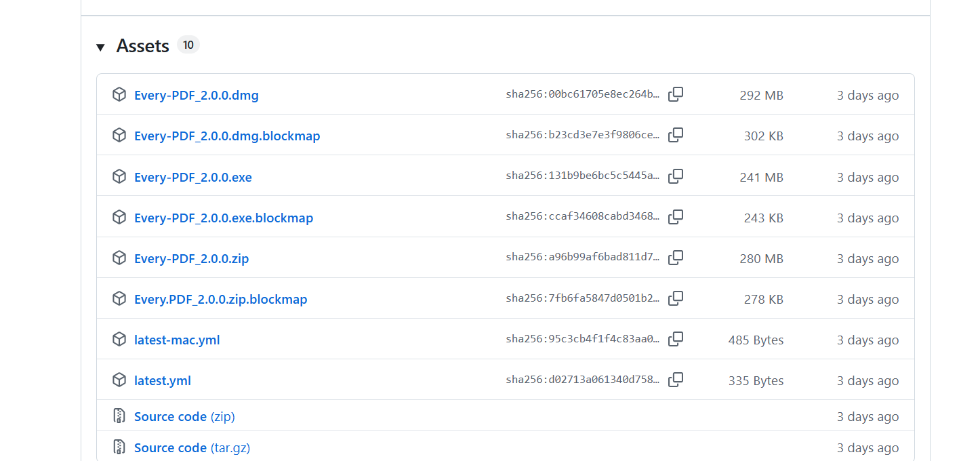
Task: Copy the sha256 hash of latest.yml
Action: [676, 380]
